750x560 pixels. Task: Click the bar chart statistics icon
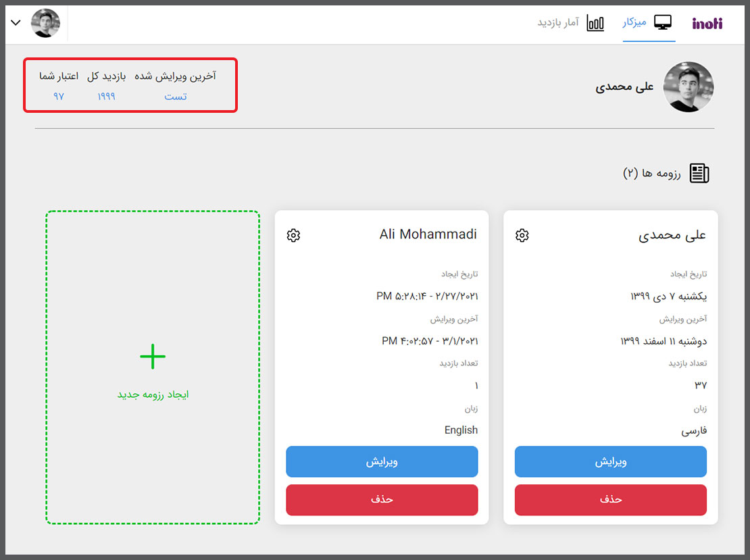point(595,23)
